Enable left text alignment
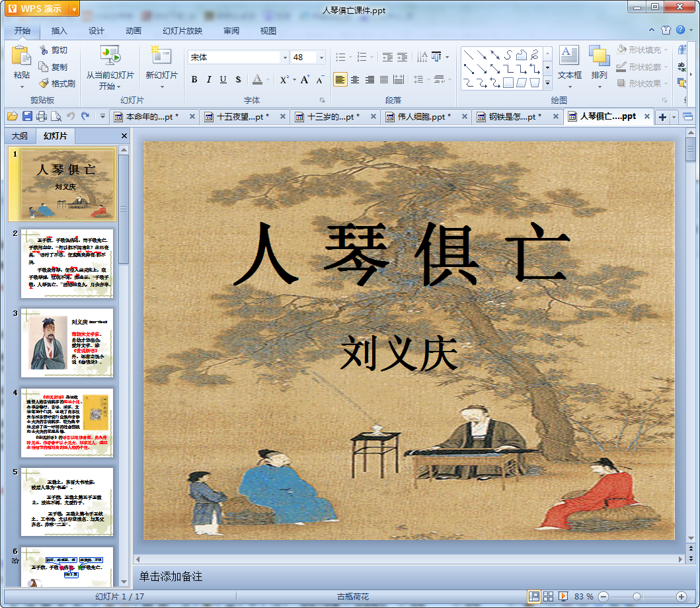 (x=340, y=80)
